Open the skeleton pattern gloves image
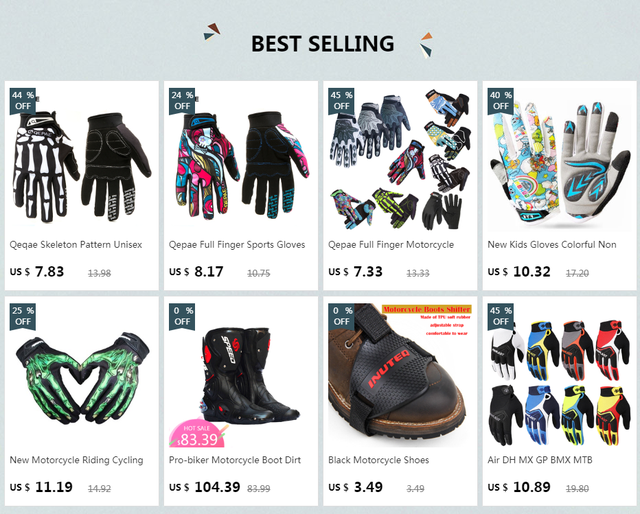The height and width of the screenshot is (514, 640). pos(82,160)
